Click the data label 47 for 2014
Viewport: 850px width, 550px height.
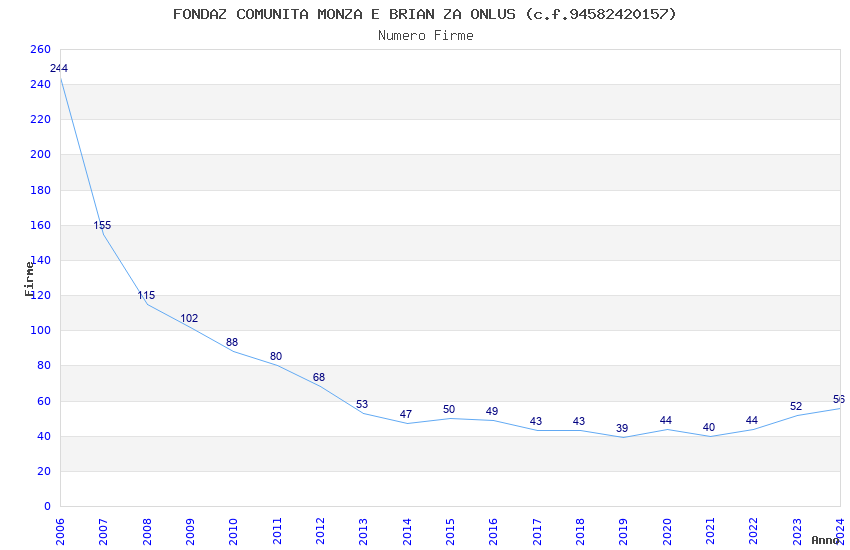406,414
